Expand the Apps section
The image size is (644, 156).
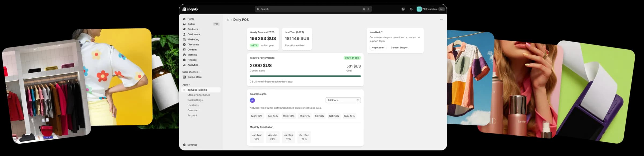(186, 85)
